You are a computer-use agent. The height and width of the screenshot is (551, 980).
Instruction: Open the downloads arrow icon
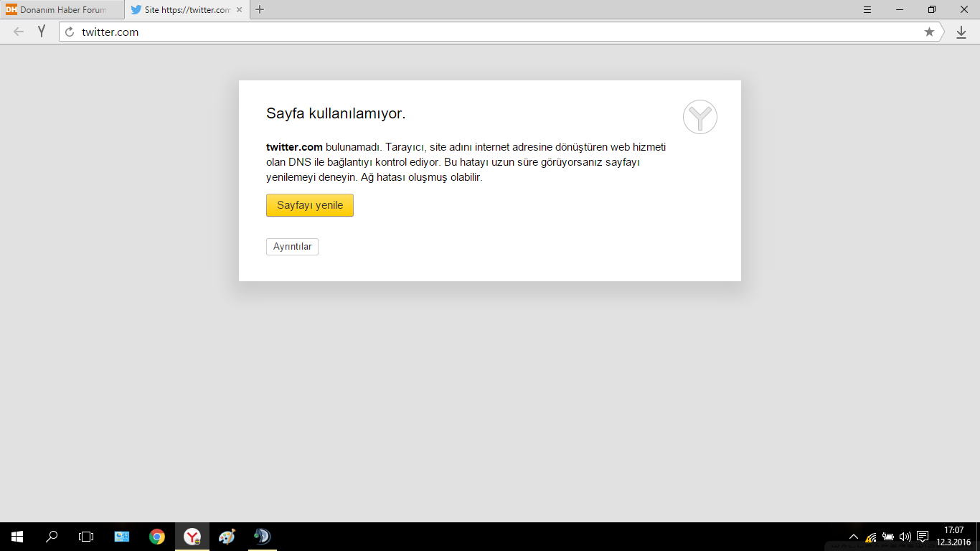(x=961, y=32)
